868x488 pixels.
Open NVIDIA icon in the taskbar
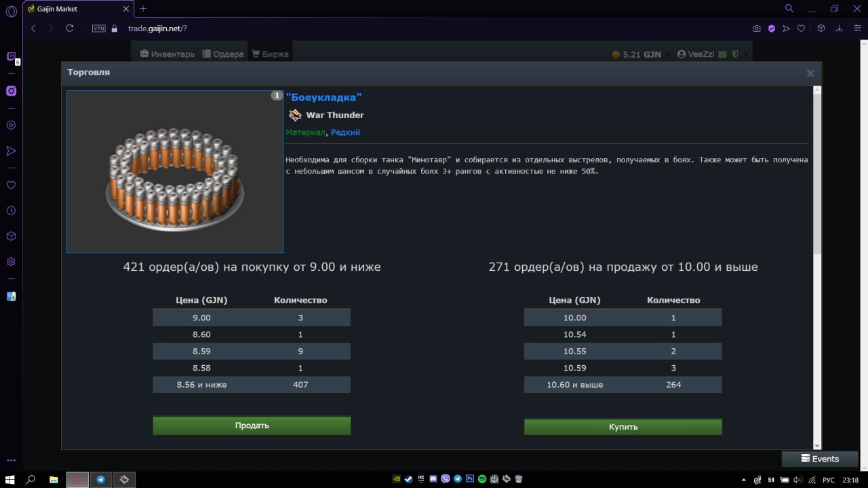click(x=396, y=479)
